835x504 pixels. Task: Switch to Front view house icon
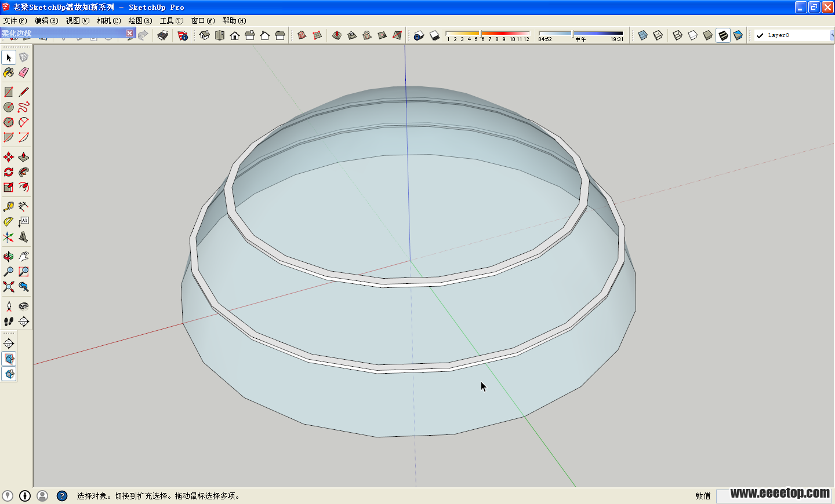tap(235, 35)
